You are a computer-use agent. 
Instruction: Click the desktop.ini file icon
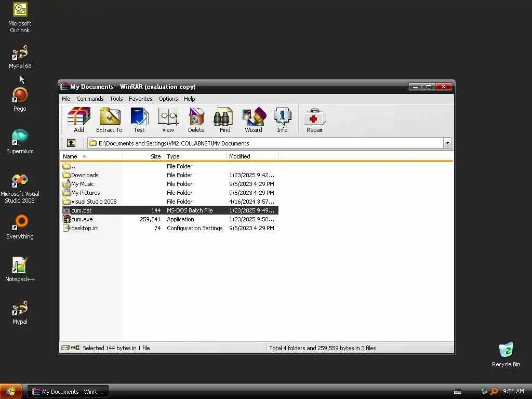[x=66, y=228]
